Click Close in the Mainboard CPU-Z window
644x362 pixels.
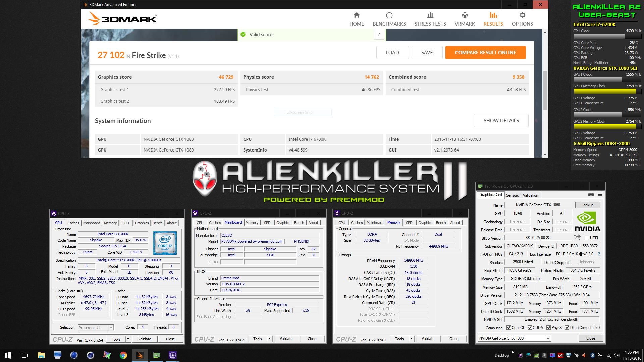pyautogui.click(x=312, y=339)
